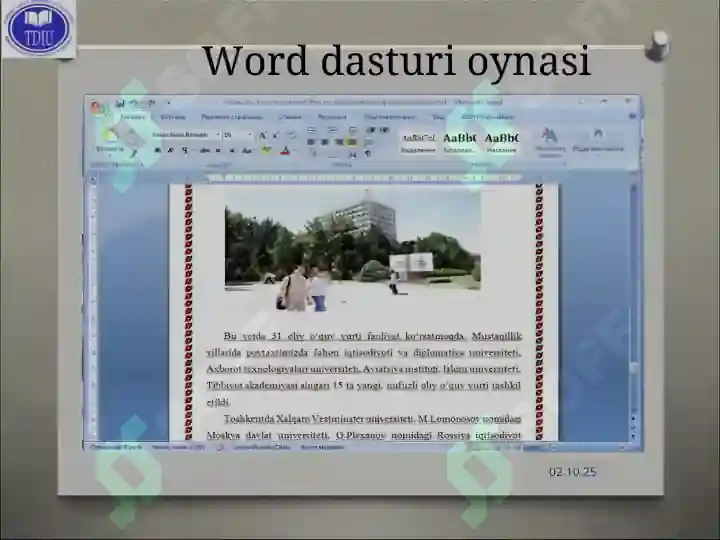Toggle superscript formatting

click(x=232, y=150)
